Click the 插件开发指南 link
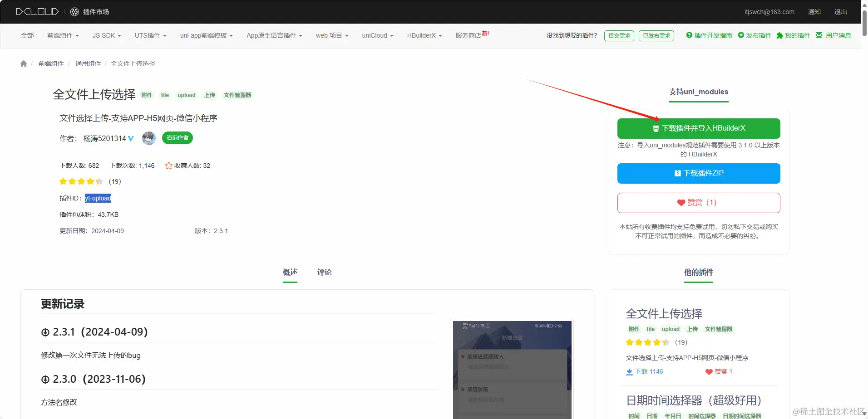Screen dimensions: 868x419 point(713,35)
